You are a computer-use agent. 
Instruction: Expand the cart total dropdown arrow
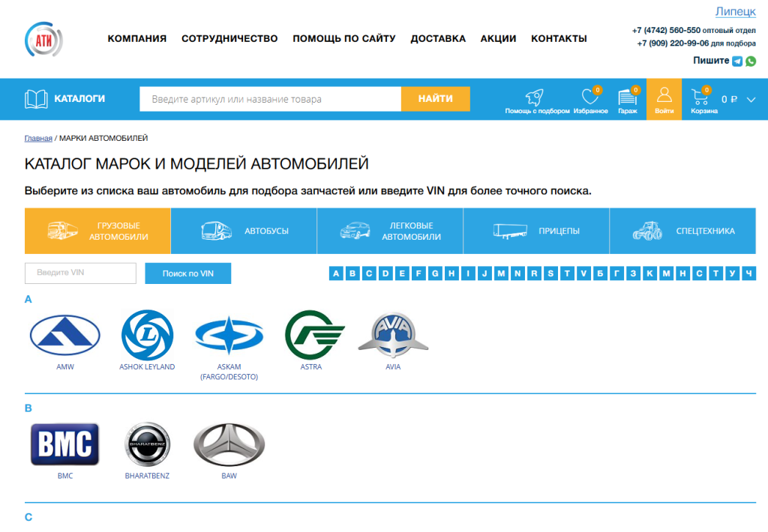click(751, 99)
